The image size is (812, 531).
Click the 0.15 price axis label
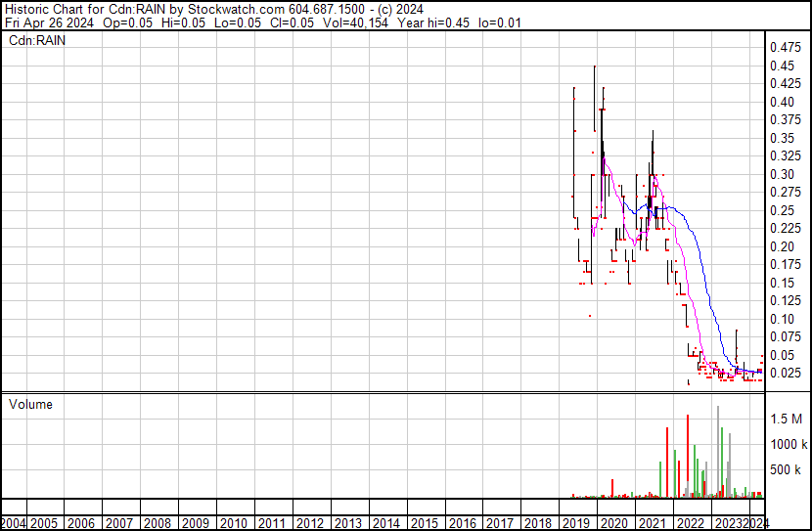click(782, 283)
